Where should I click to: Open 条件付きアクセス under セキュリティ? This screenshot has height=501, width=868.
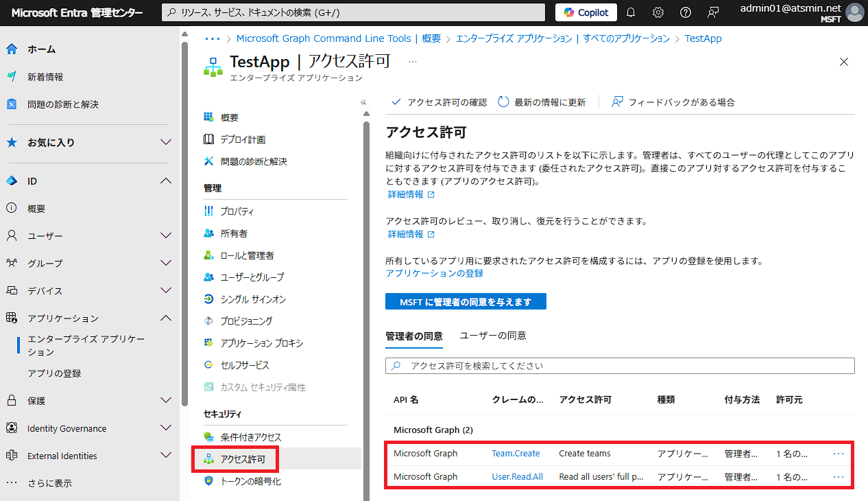250,436
